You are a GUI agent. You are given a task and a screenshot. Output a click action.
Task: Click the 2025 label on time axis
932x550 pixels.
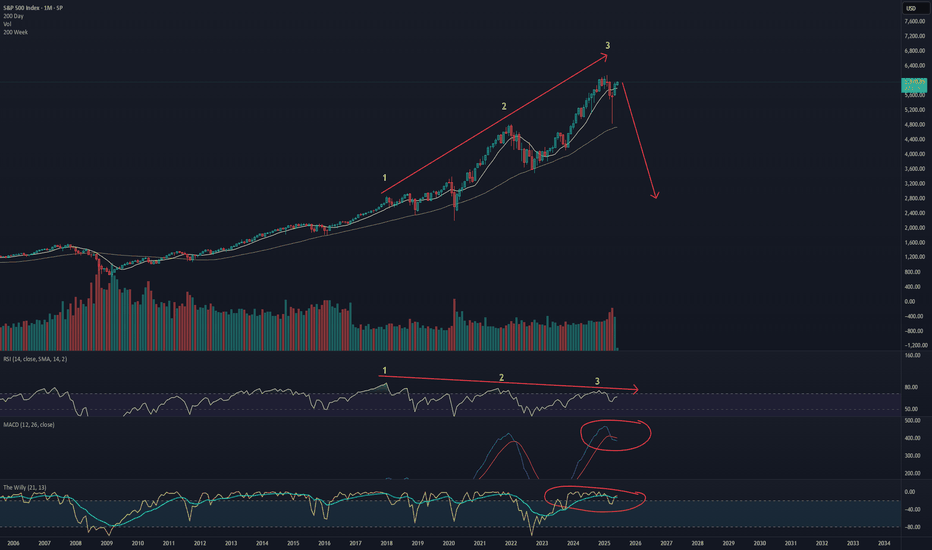[x=604, y=543]
